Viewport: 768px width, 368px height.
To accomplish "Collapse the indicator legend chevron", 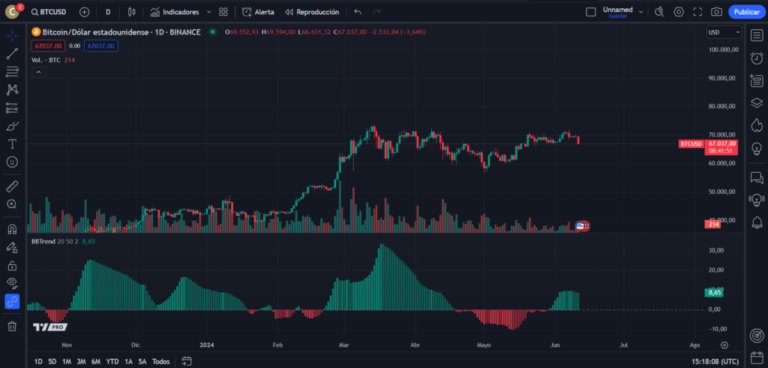I will (39, 72).
